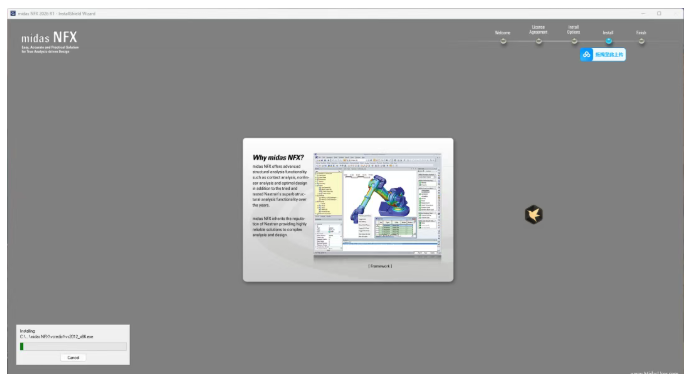Click the hexagonal bird icon
688x386 pixels.
coord(534,214)
